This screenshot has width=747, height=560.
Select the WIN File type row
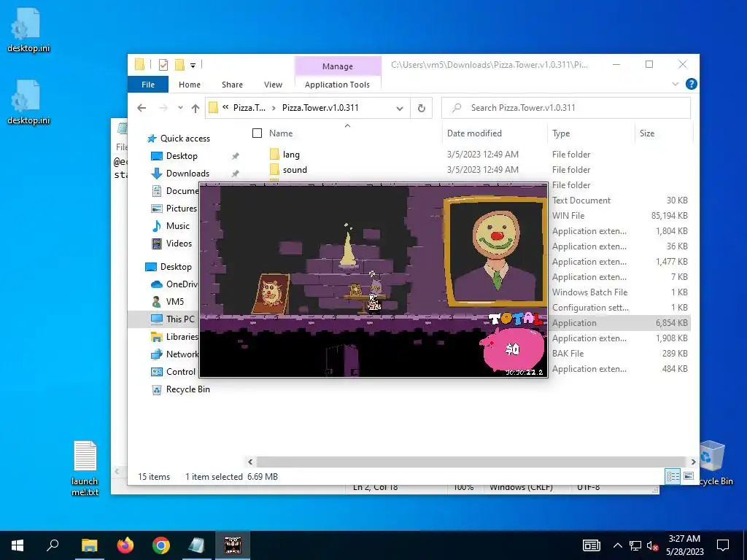568,216
